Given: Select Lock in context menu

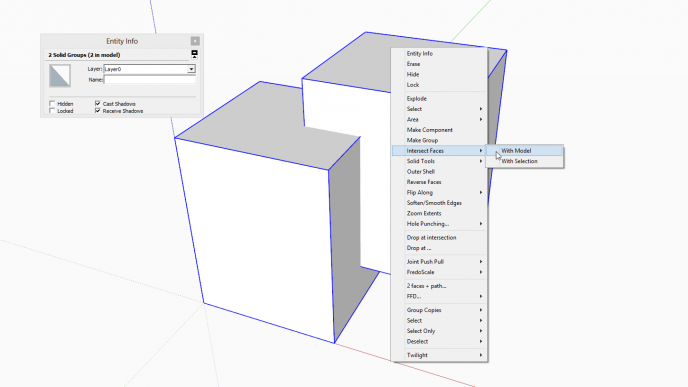Looking at the screenshot, I should [439, 85].
